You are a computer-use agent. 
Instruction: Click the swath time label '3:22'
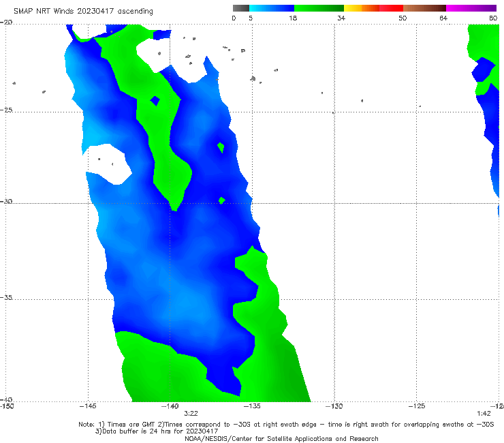pos(191,414)
